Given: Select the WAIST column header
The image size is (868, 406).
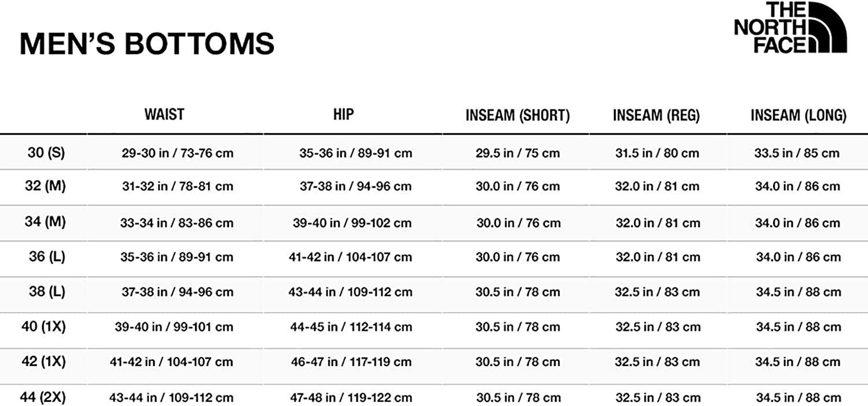Looking at the screenshot, I should [x=164, y=114].
